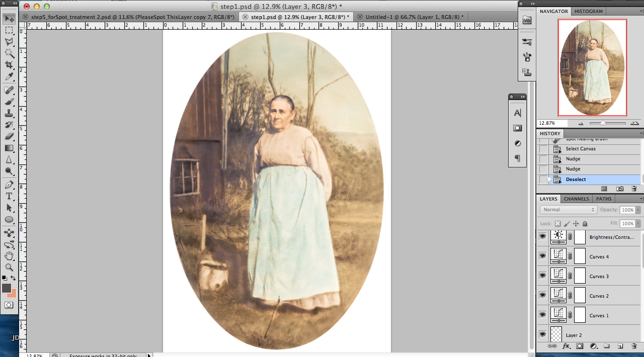Image resolution: width=644 pixels, height=357 pixels.
Task: Open the layer Opacity slider dropdown
Action: (639, 210)
